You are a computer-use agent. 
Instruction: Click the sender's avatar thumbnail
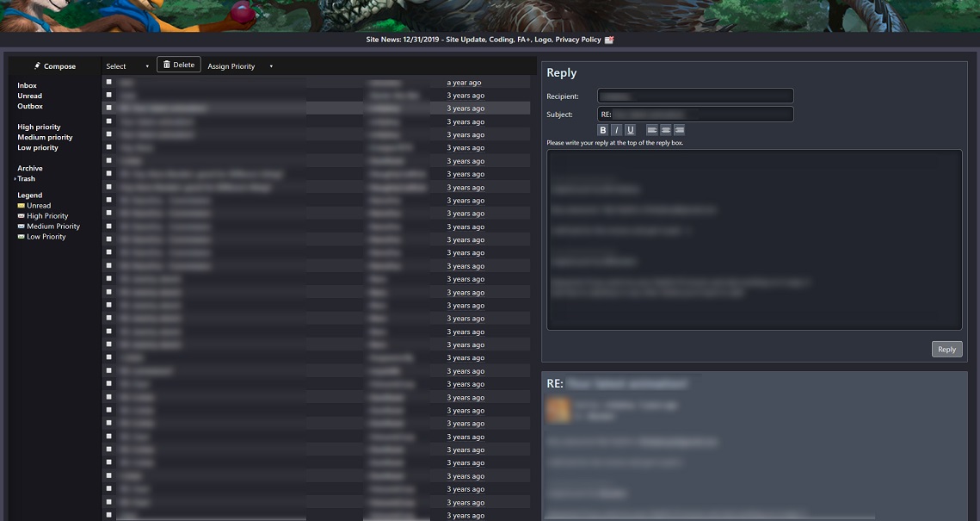click(558, 411)
